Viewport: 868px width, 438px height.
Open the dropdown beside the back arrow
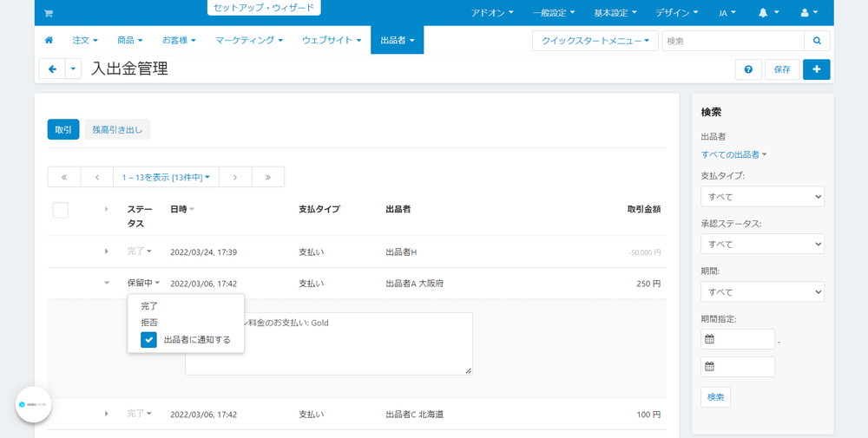(73, 69)
